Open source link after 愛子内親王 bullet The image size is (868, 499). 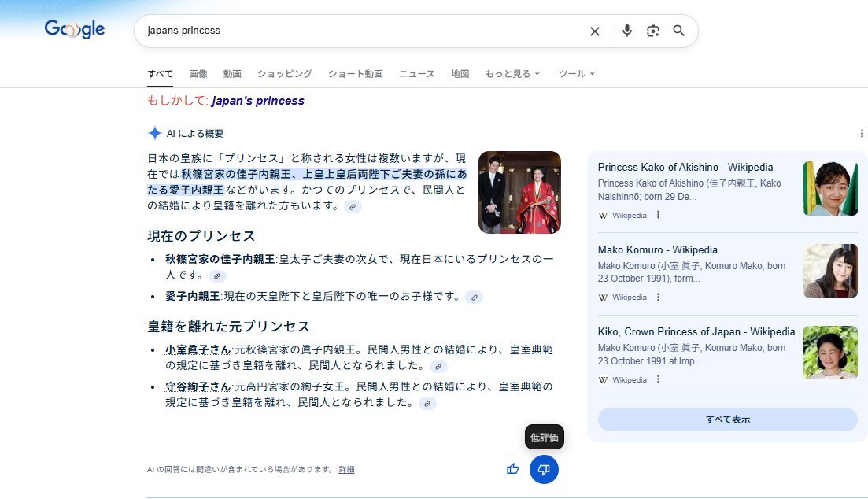pos(473,298)
